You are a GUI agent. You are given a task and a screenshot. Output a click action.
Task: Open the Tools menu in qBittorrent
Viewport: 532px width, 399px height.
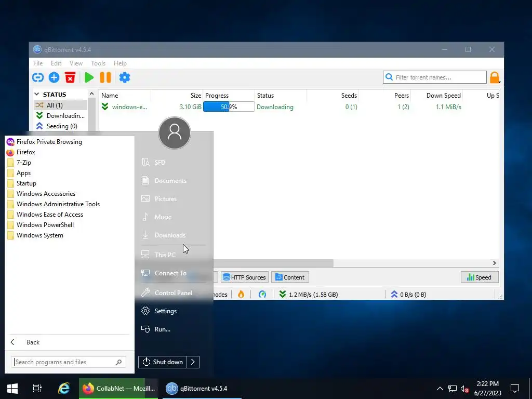[98, 63]
